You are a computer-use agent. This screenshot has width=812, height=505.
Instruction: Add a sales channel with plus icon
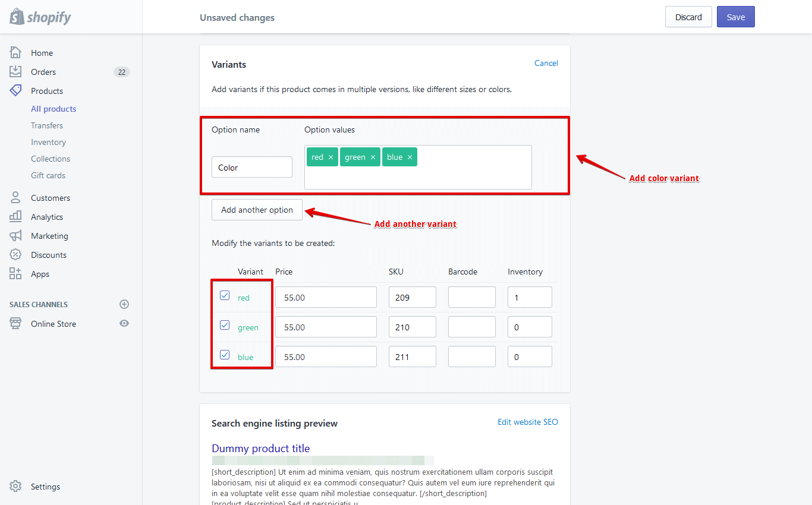[x=124, y=304]
